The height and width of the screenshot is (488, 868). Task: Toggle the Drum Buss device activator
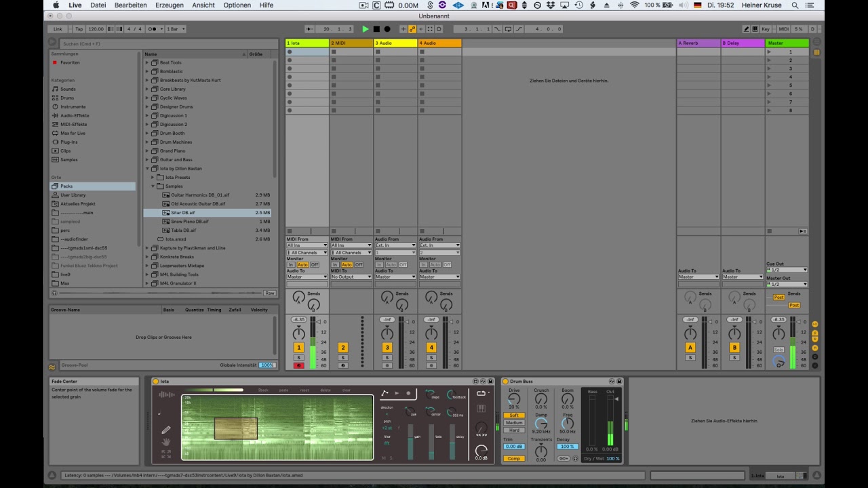pos(505,382)
